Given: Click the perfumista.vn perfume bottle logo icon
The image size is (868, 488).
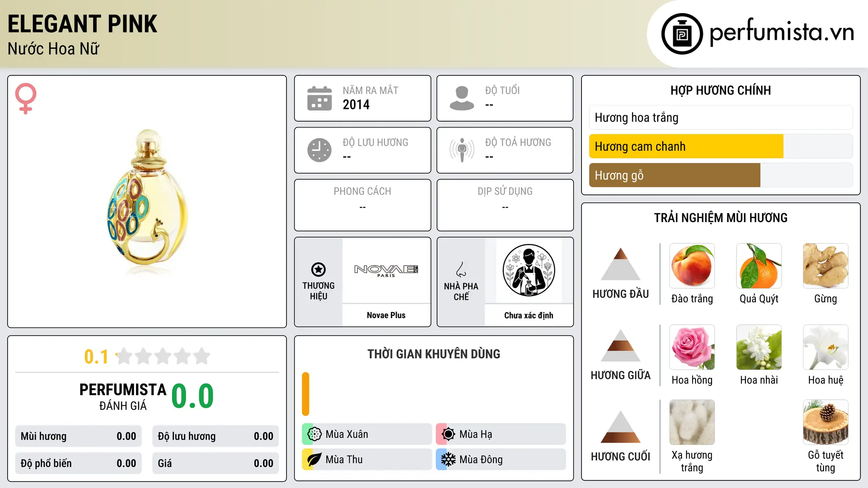Looking at the screenshot, I should [x=682, y=34].
